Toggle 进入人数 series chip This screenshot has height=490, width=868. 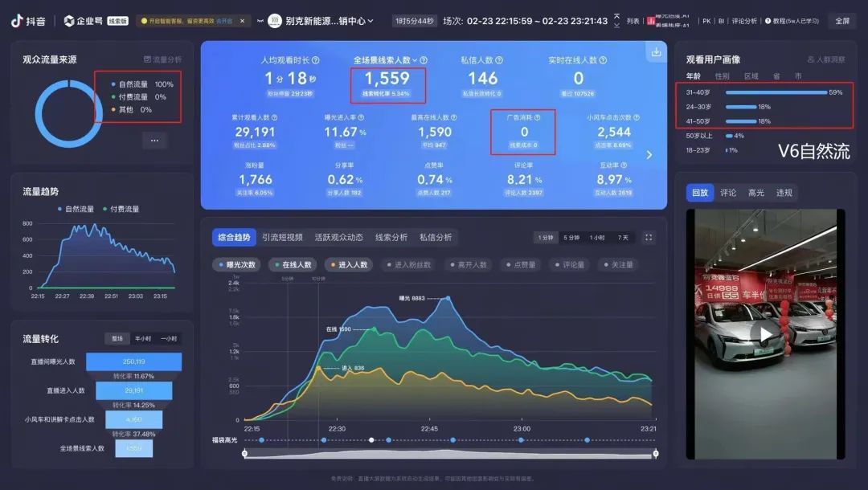[x=350, y=265]
